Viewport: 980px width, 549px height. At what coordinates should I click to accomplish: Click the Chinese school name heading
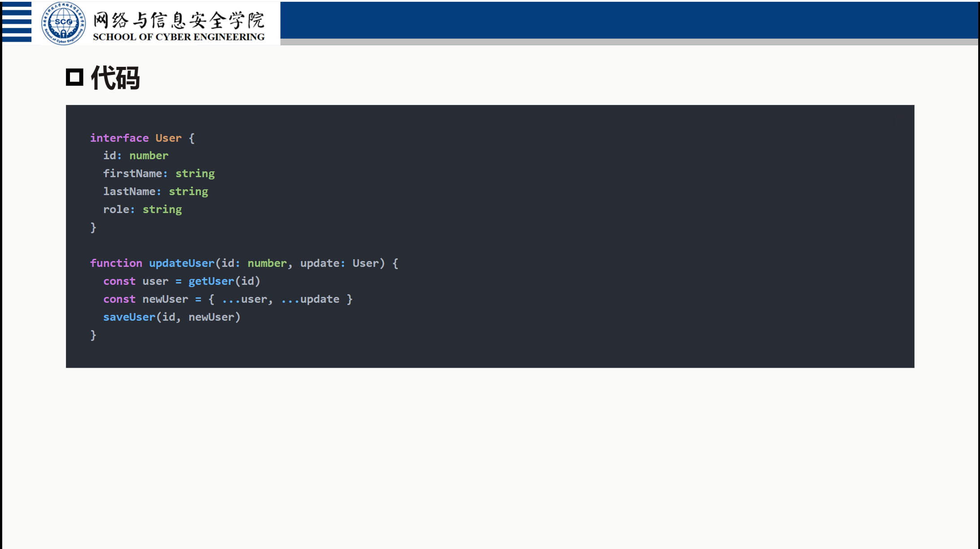coord(179,20)
